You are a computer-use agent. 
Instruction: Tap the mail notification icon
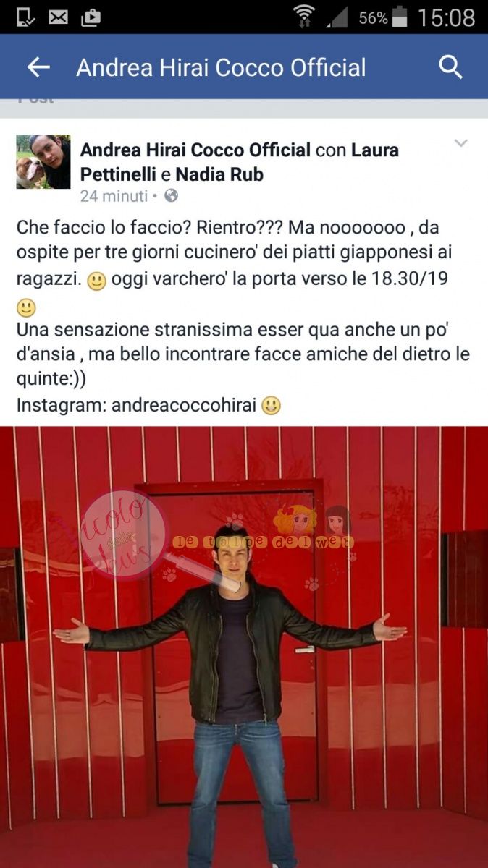click(x=58, y=17)
